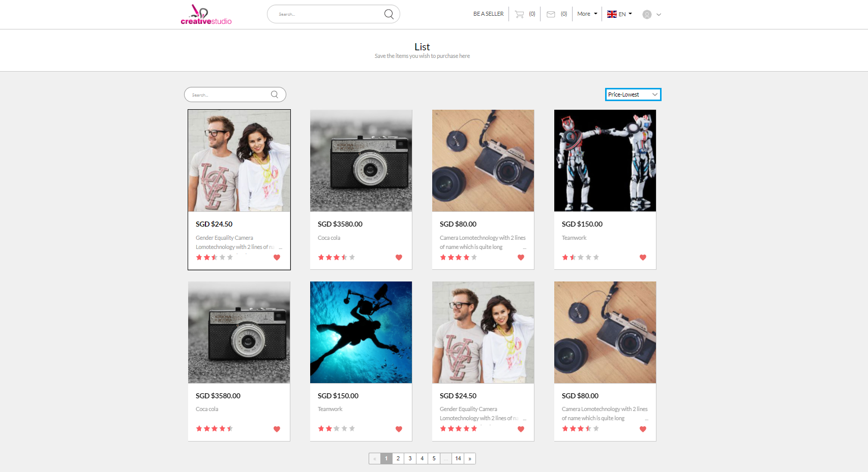Click the creativestudio logo
868x472 pixels.
click(x=206, y=15)
